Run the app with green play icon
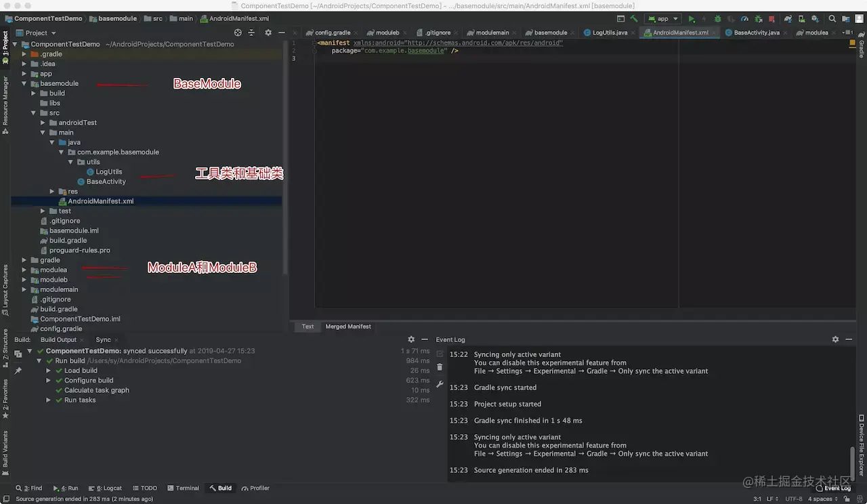This screenshot has height=504, width=867. (692, 19)
